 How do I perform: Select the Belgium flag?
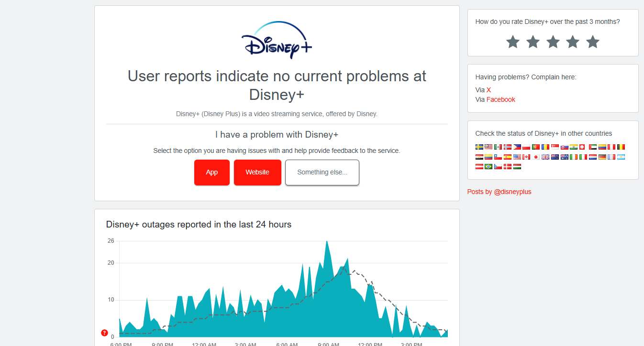[x=621, y=147]
